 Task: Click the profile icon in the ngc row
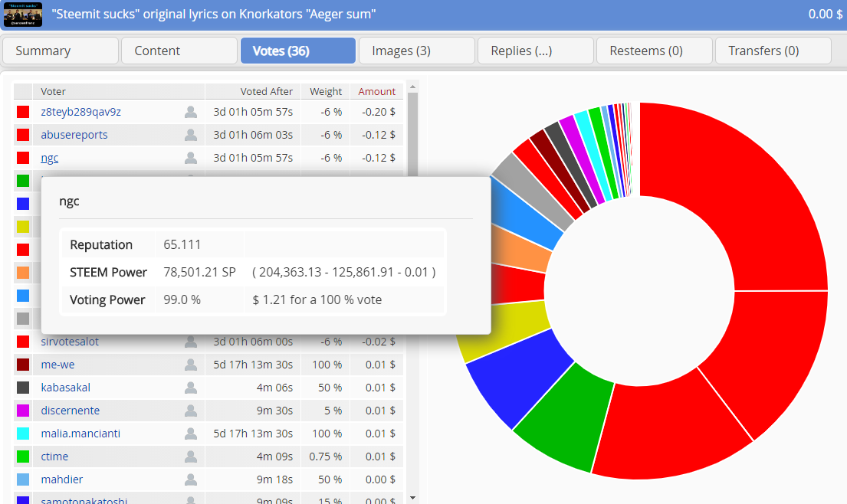pyautogui.click(x=191, y=158)
